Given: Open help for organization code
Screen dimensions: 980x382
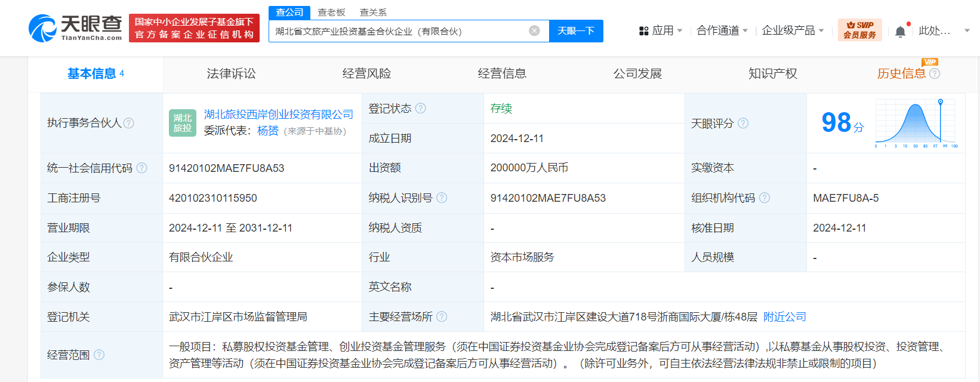Looking at the screenshot, I should click(x=765, y=198).
